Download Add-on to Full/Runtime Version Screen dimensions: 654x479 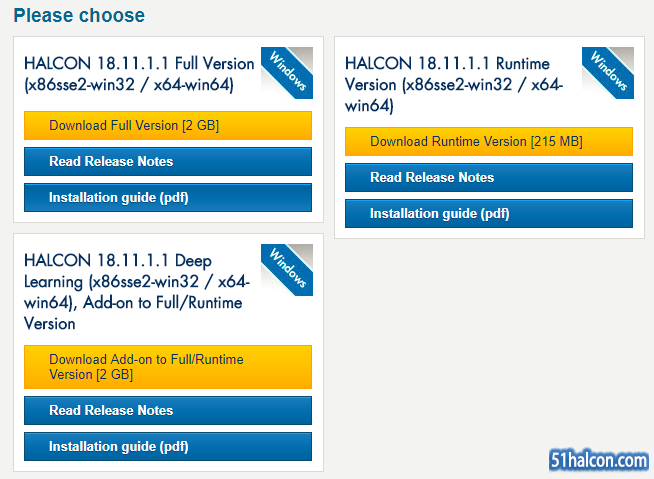(x=168, y=367)
